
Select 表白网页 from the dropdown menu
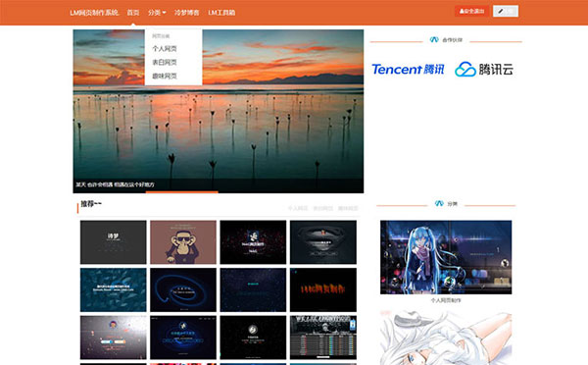tap(165, 63)
